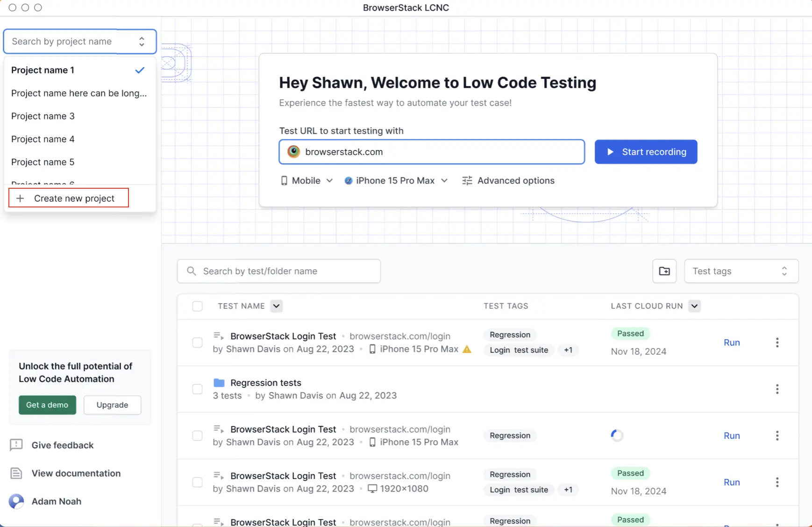
Task: Open kebab menu for Regression tests folder
Action: (777, 389)
